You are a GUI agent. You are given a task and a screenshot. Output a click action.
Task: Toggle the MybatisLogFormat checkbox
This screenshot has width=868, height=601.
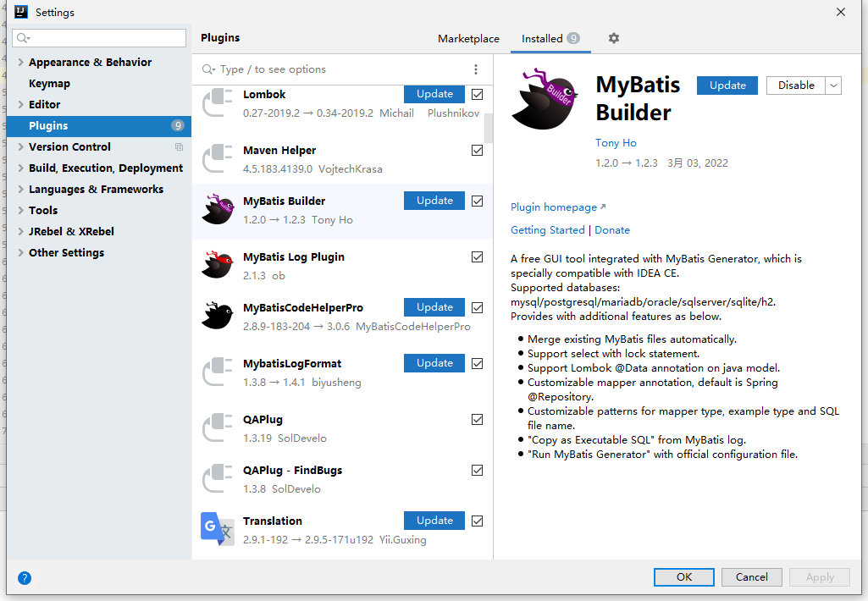477,364
